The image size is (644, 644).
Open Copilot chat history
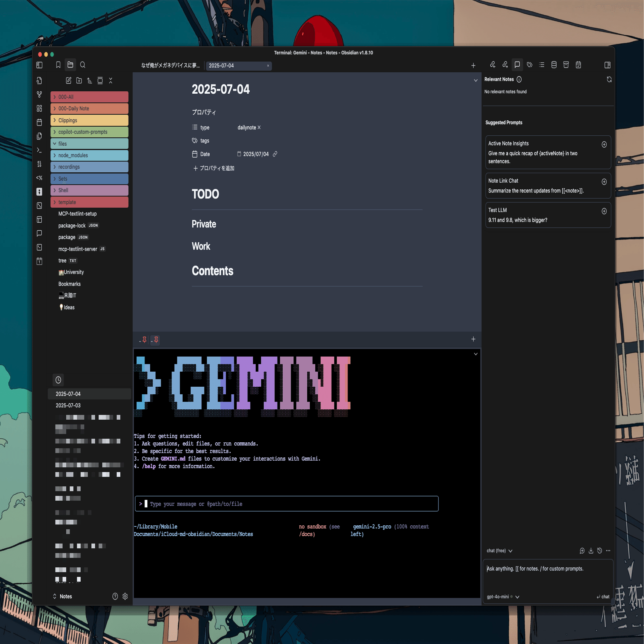coord(600,551)
